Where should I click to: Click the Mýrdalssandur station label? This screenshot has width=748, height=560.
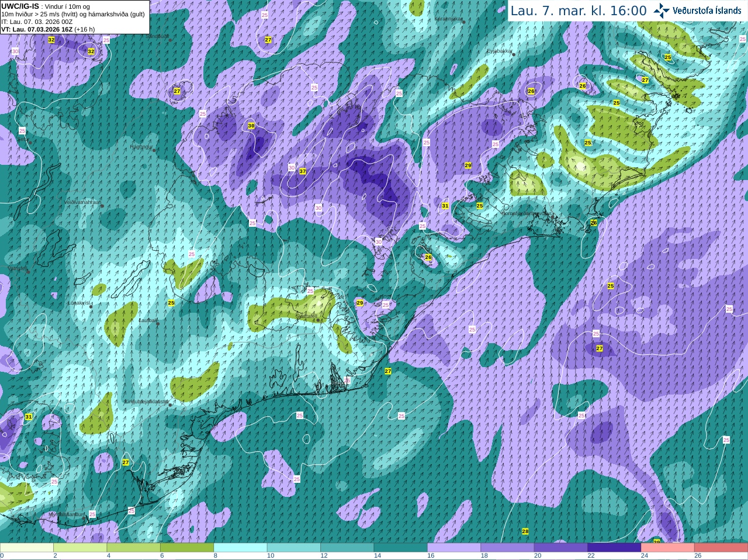coord(67,514)
